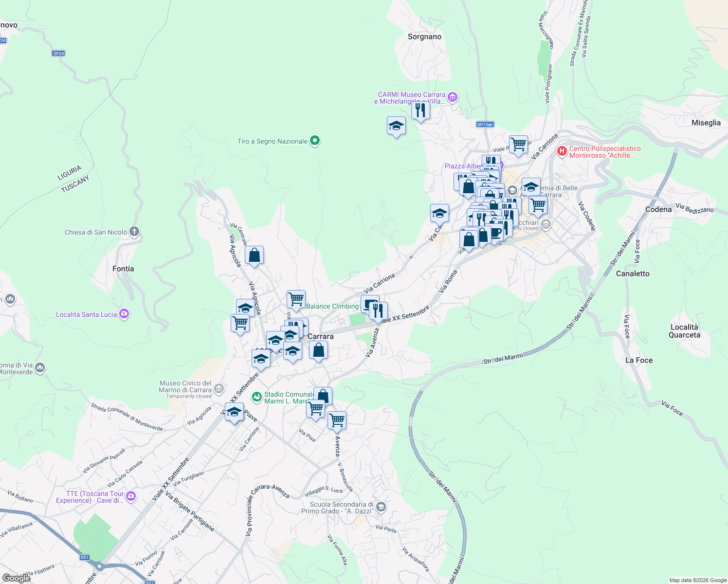
Task: Click the graduation cap pin on Via Piave
Action: click(x=234, y=411)
